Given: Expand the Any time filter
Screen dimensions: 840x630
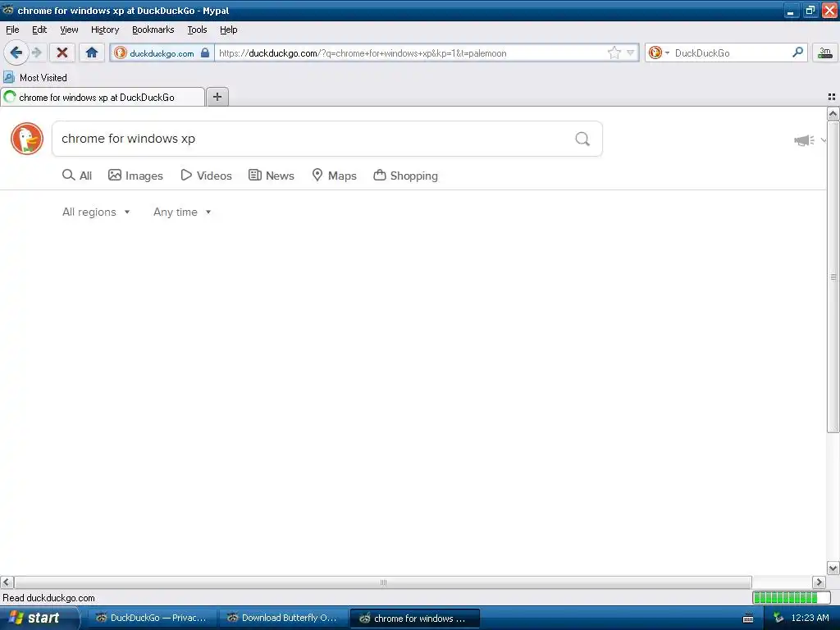Looking at the screenshot, I should click(x=182, y=212).
